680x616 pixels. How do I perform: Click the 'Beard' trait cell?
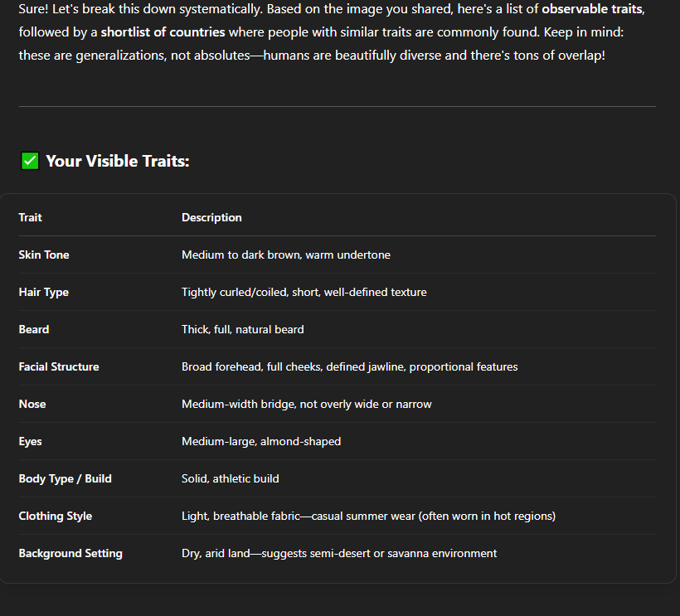coord(34,329)
